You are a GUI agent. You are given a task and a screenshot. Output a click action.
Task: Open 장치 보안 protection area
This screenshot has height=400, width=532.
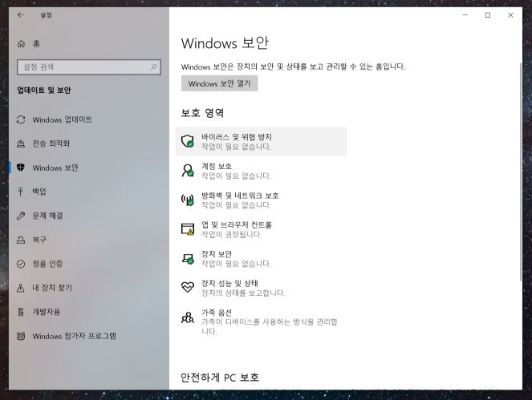point(261,259)
